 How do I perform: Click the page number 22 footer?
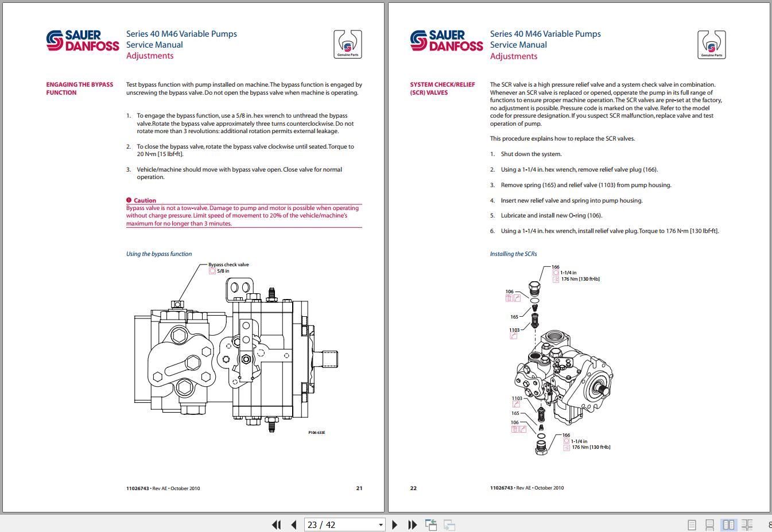pyautogui.click(x=413, y=488)
